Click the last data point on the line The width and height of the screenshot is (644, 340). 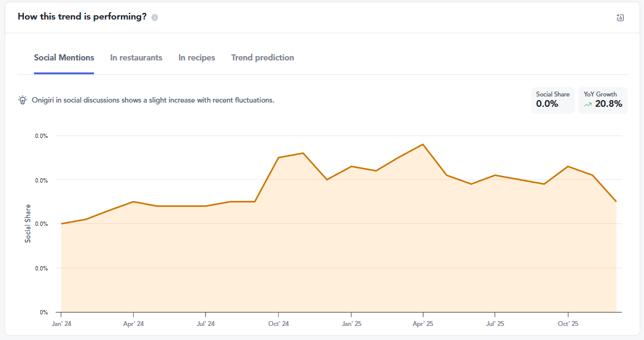pyautogui.click(x=616, y=201)
